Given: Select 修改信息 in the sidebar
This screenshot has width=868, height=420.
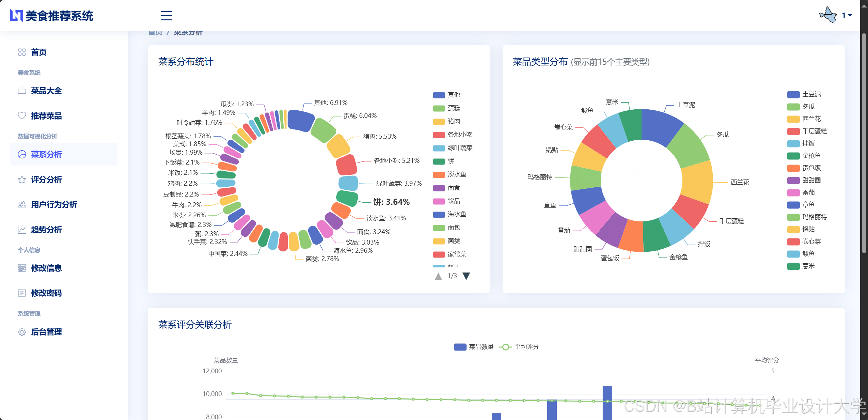Looking at the screenshot, I should [x=46, y=268].
